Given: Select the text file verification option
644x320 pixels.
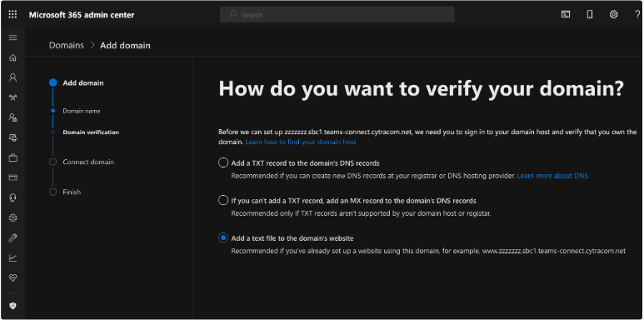Looking at the screenshot, I should pos(223,237).
